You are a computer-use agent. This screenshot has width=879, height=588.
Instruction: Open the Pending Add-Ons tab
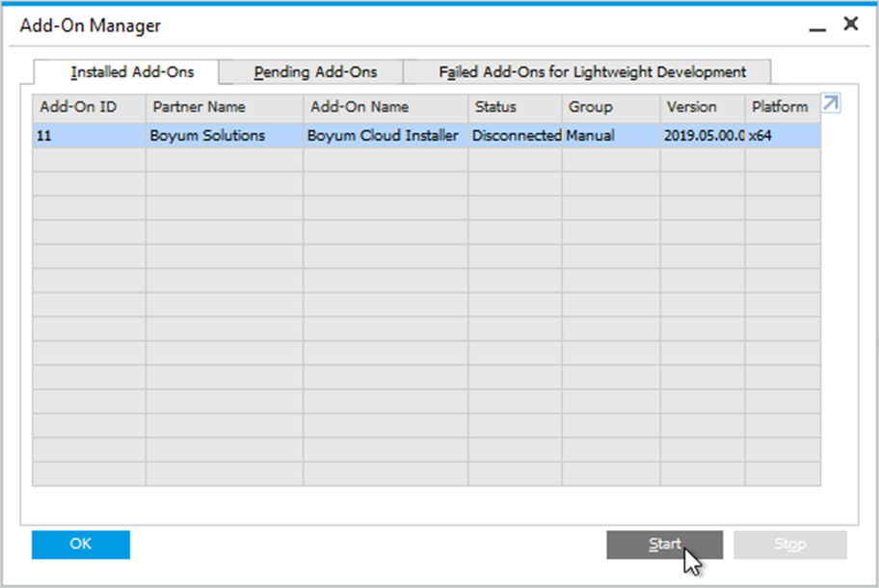pos(311,71)
